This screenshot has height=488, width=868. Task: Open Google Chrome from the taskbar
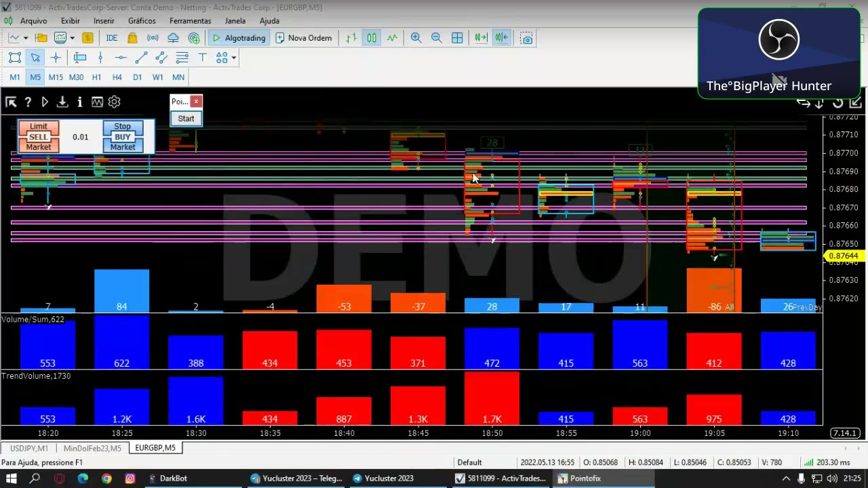[x=106, y=479]
